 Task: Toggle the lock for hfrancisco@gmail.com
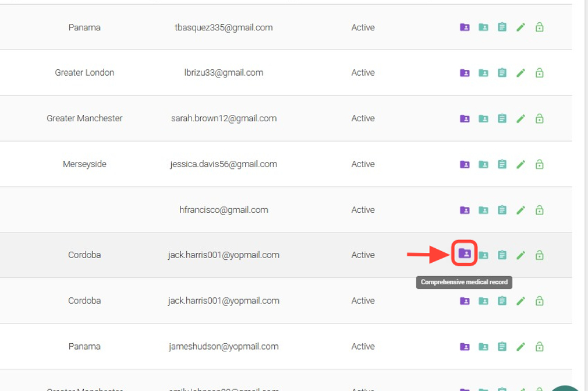click(540, 210)
